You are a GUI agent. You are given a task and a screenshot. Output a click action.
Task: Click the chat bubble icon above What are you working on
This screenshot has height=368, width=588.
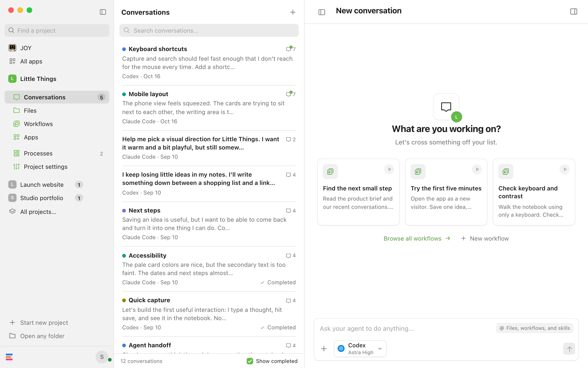446,106
